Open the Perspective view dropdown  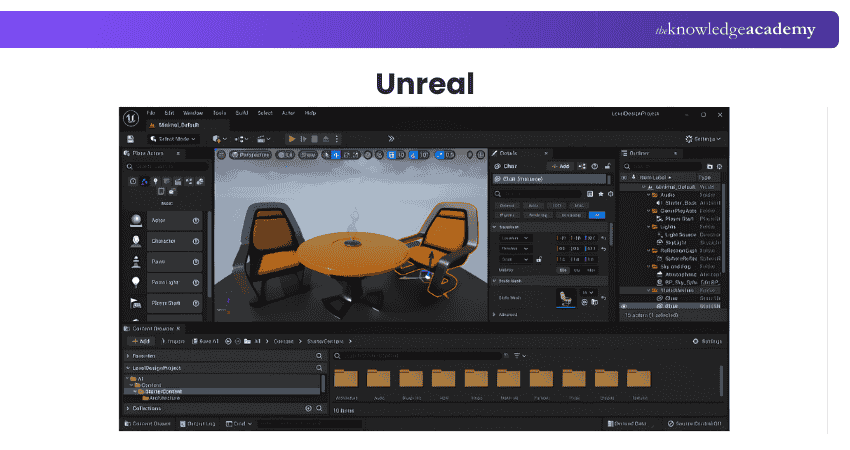click(250, 155)
